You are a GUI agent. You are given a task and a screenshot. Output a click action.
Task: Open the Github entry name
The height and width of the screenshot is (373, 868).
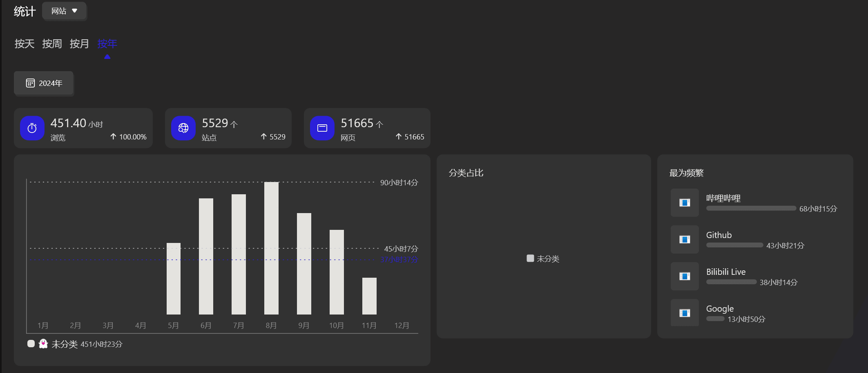pos(719,235)
